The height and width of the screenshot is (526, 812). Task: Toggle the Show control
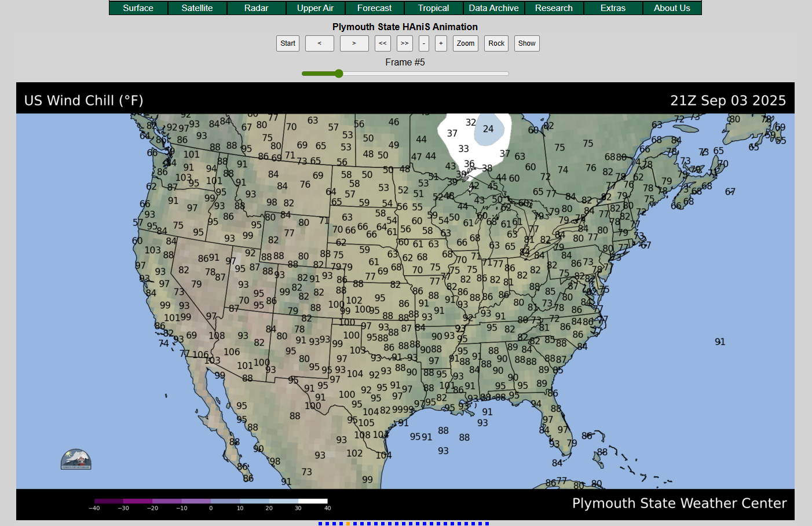tap(526, 43)
